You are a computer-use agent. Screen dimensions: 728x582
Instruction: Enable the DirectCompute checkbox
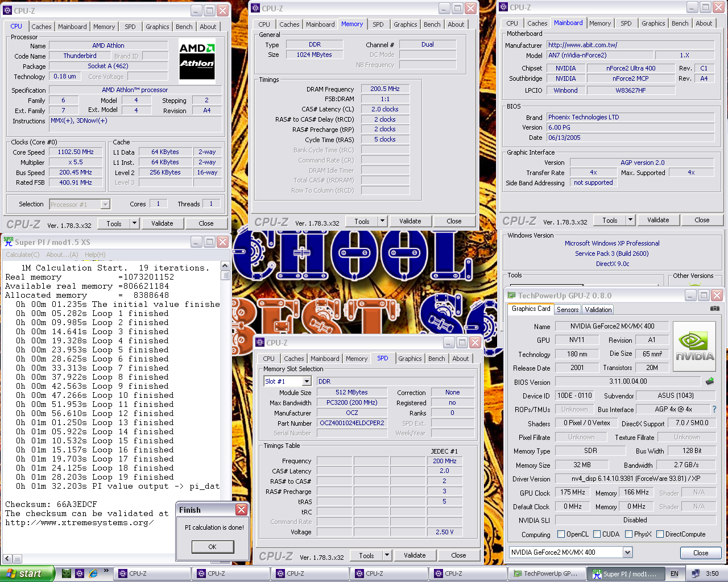[660, 534]
